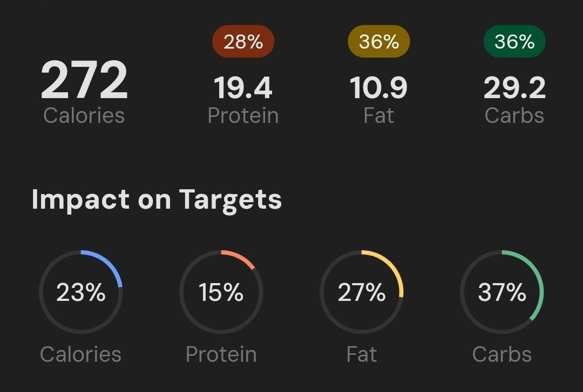583x392 pixels.
Task: Open the 37% carbs progress ring
Action: click(x=502, y=292)
